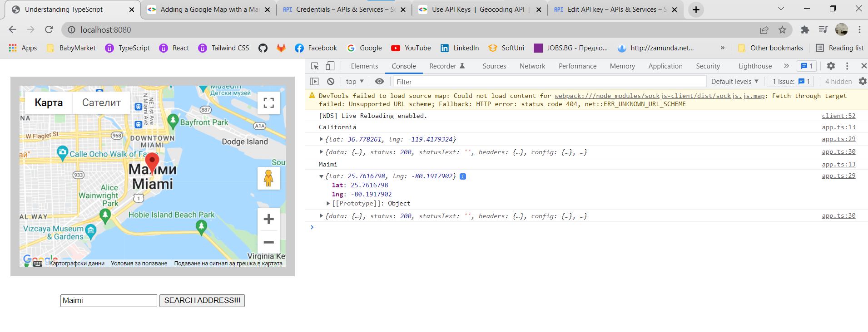Show more DevTools tabs chevron
The image size is (868, 332).
[x=786, y=66]
